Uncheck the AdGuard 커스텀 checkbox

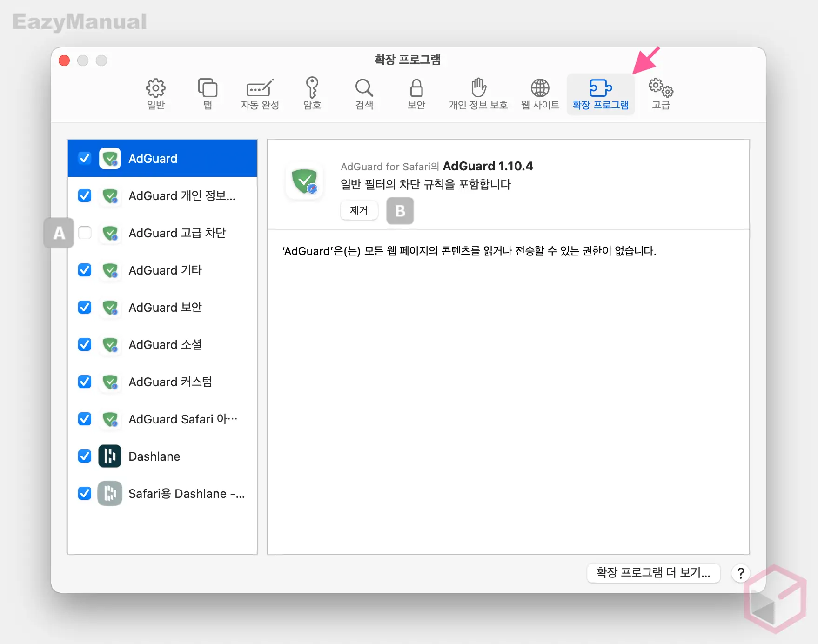(x=85, y=382)
